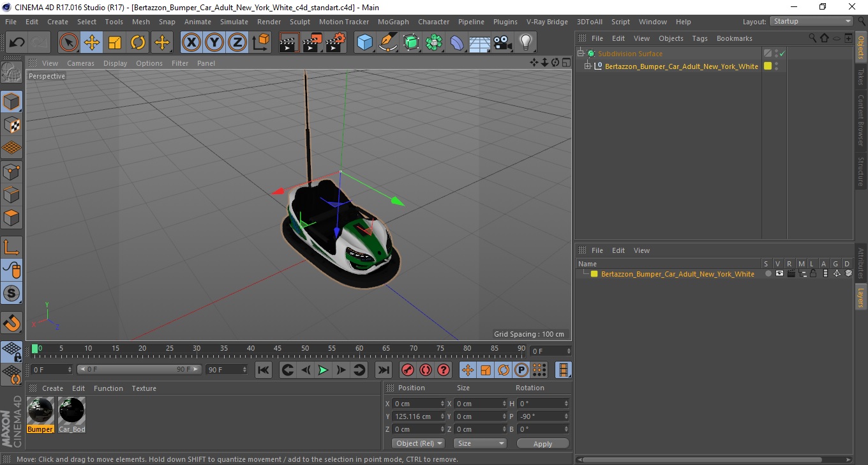
Task: Toggle Y axis lock
Action: click(214, 43)
